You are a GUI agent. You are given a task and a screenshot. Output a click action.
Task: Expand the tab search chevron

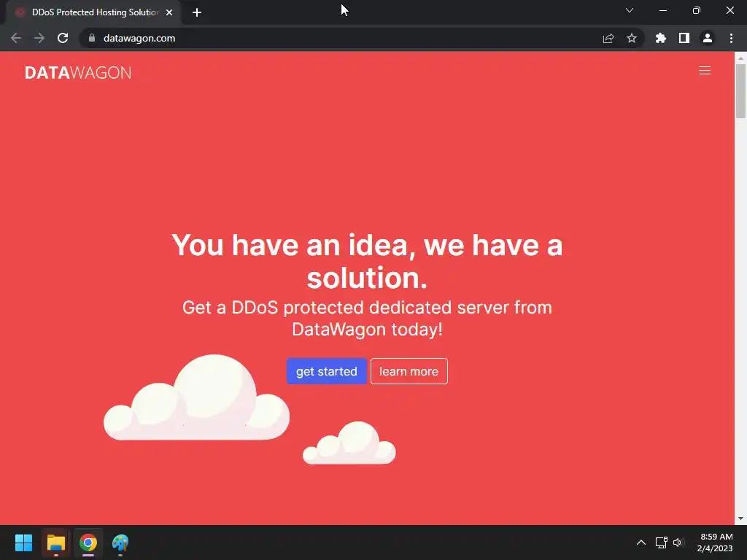pos(630,10)
